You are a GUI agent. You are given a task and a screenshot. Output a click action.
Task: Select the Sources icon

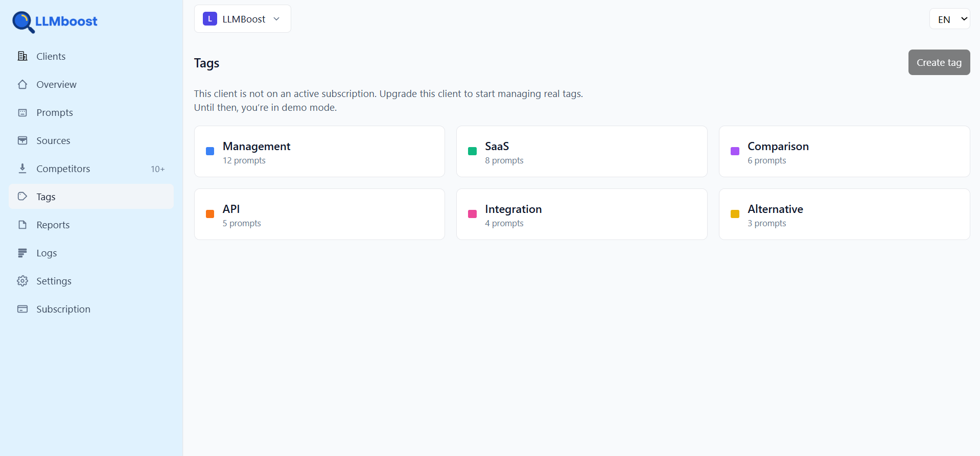coord(22,140)
